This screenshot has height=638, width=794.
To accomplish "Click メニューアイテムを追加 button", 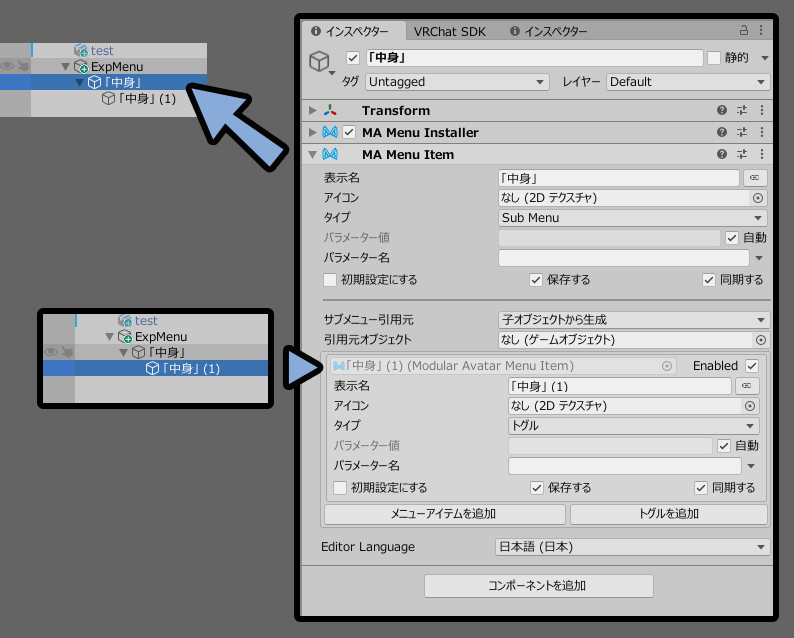I will coord(445,514).
